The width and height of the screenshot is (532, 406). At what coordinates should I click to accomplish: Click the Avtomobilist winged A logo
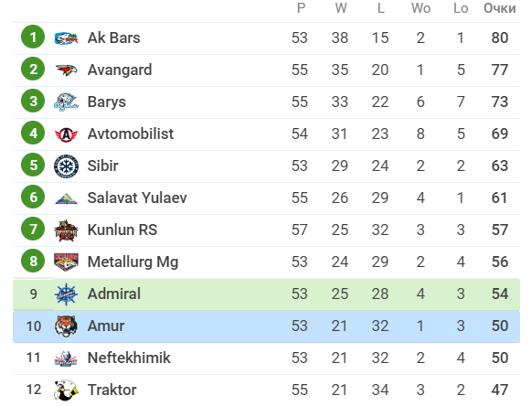click(66, 134)
